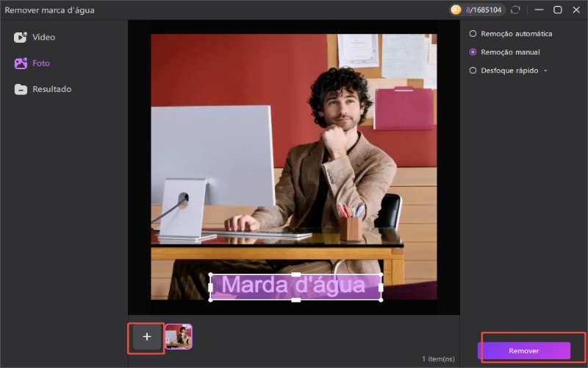Close the Remover marca d'água window
Screen dimensions: 588x368
click(576, 10)
